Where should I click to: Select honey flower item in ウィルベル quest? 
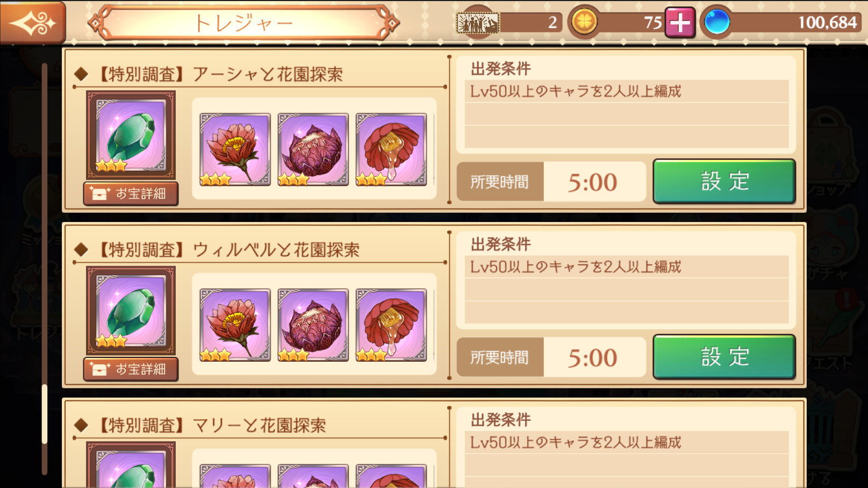point(391,325)
